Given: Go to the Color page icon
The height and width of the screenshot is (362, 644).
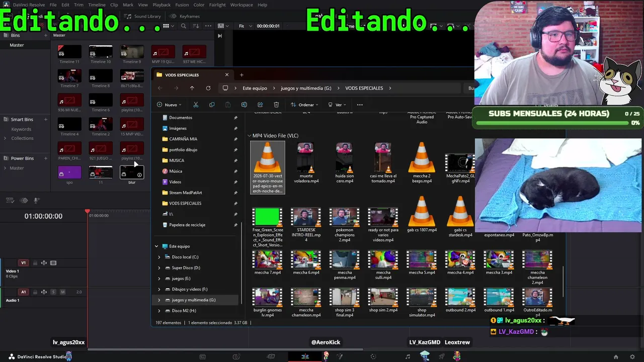Looking at the screenshot, I should click(373, 357).
